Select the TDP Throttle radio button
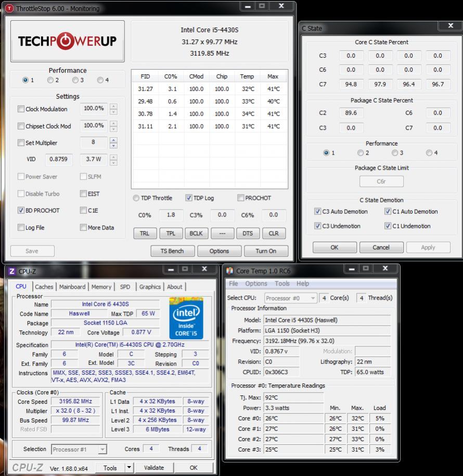The height and width of the screenshot is (476, 463). pyautogui.click(x=136, y=198)
